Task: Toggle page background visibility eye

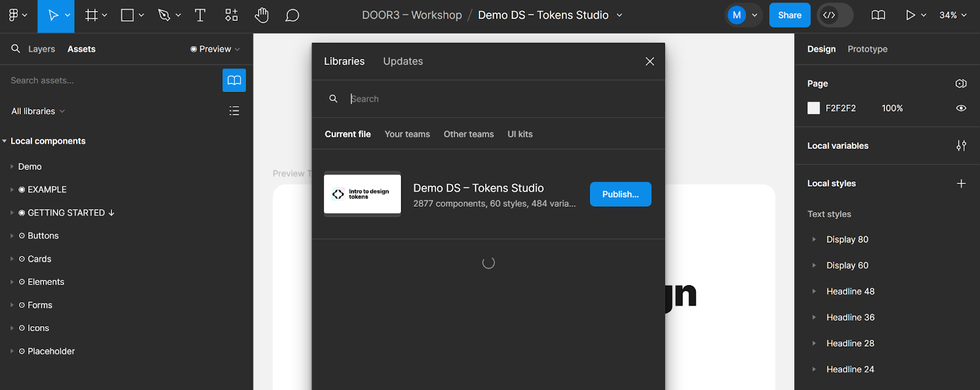Action: (x=961, y=108)
